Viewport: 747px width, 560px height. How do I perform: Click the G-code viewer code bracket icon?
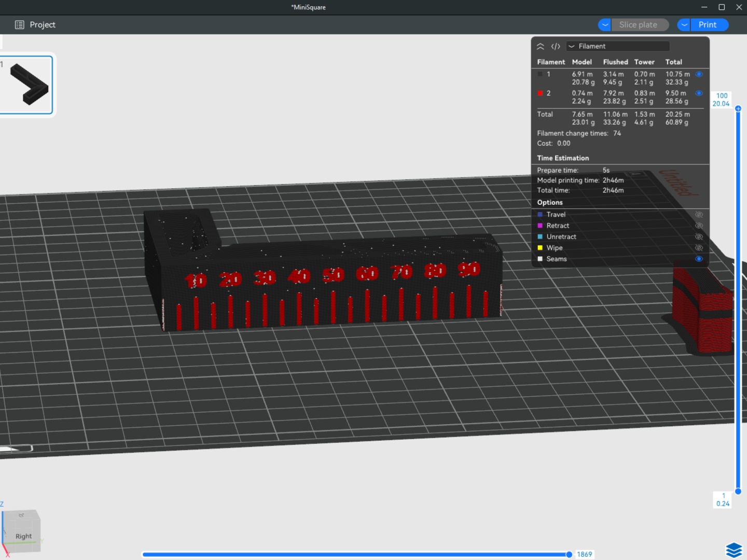[x=556, y=46]
